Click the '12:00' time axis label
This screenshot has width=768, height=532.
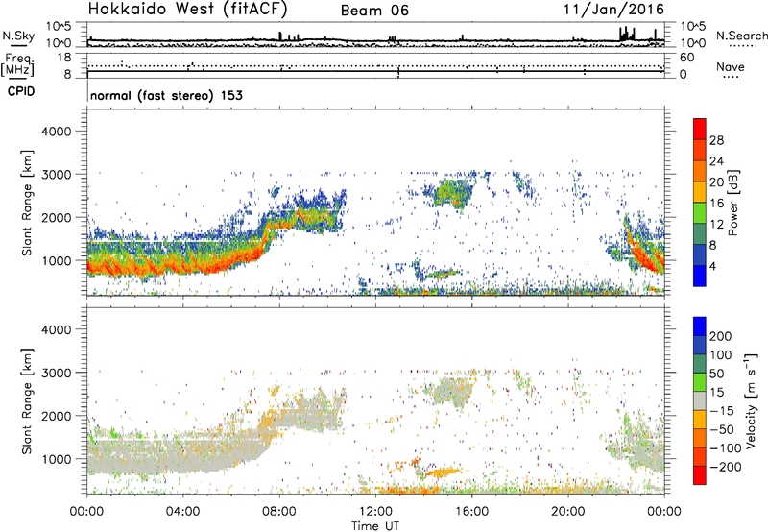[375, 512]
